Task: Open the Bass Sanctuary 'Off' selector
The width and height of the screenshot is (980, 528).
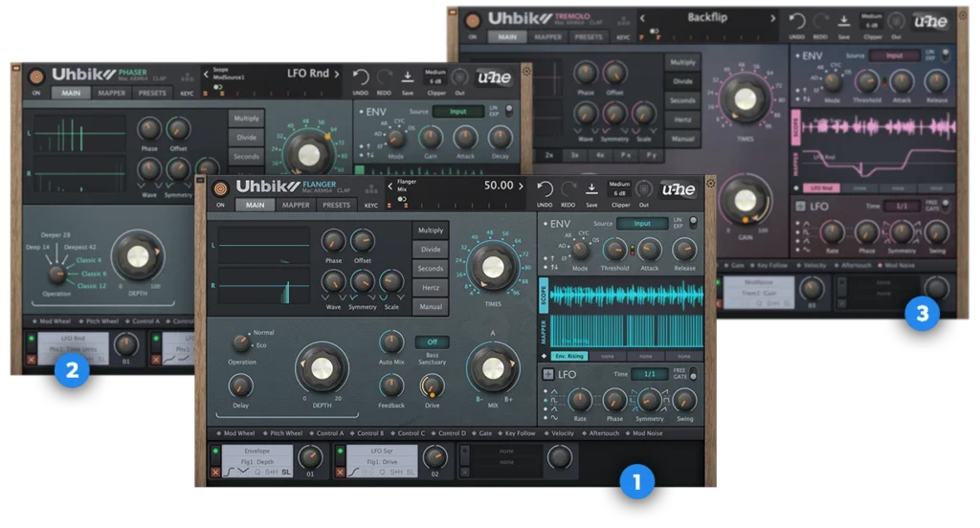Action: coord(432,342)
